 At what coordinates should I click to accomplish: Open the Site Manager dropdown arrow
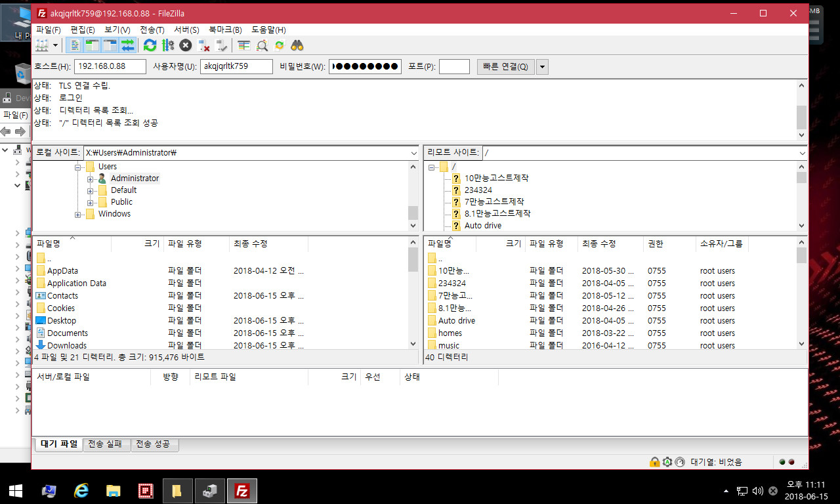[x=55, y=45]
